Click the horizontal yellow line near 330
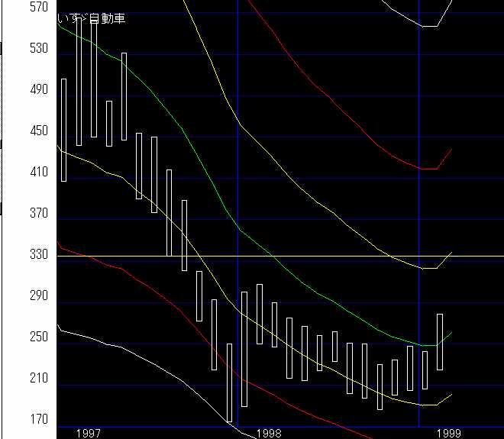 pyautogui.click(x=344, y=256)
